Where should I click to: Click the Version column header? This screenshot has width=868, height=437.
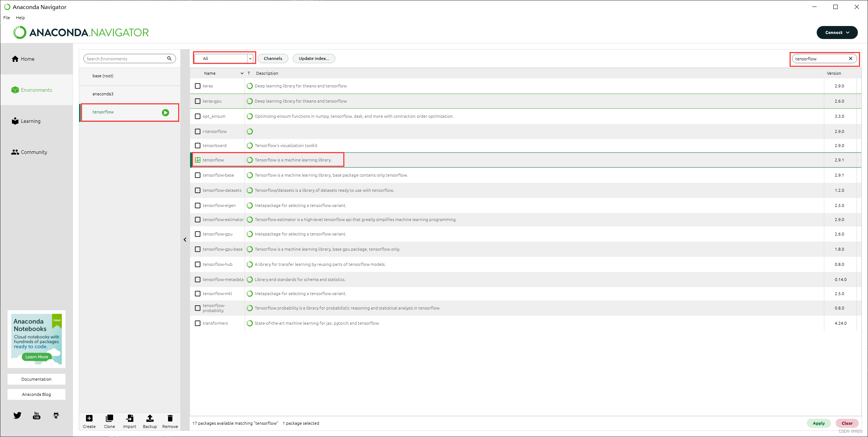(834, 73)
